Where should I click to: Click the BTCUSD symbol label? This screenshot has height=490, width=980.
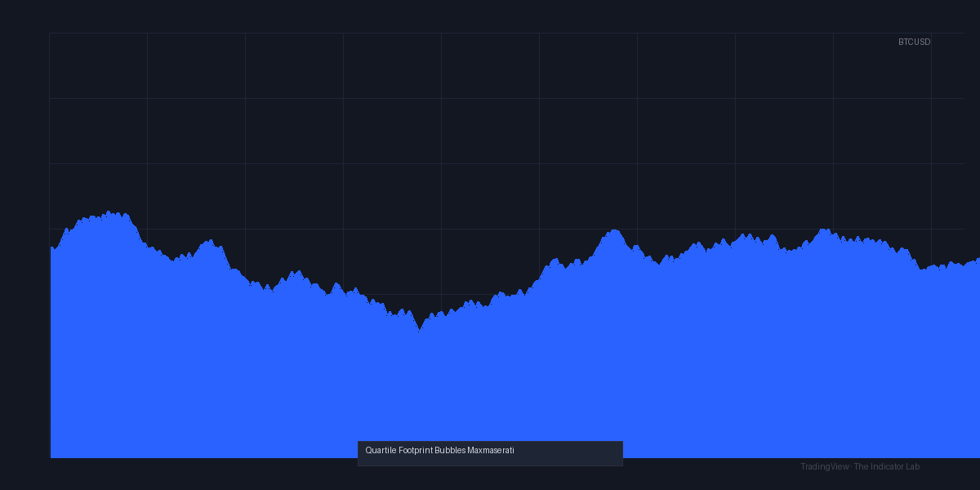[914, 42]
